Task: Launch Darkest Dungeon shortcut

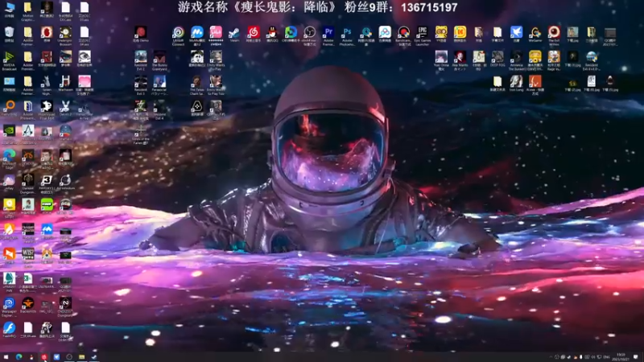Action: [x=28, y=184]
